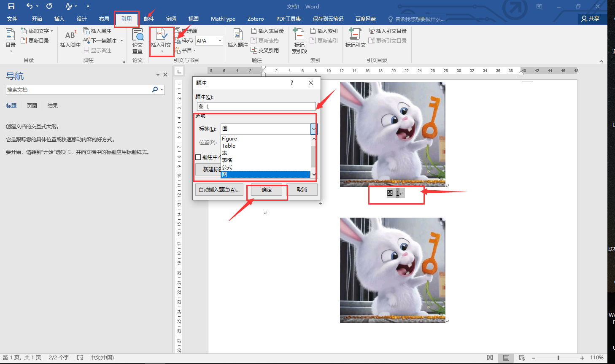Expand the 书目 bibliography dropdown

click(x=186, y=50)
